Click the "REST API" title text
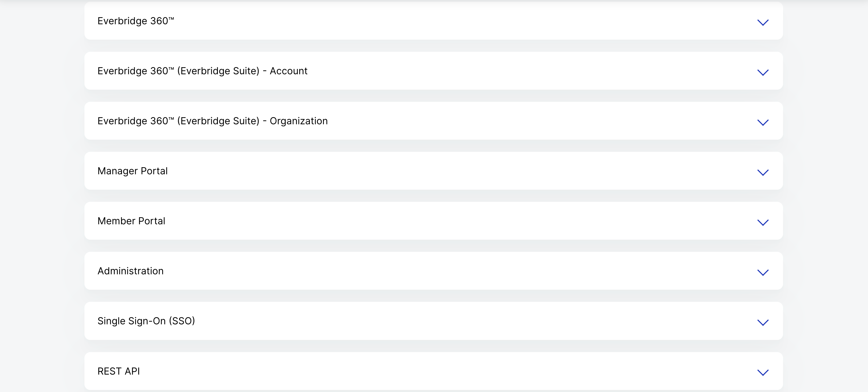The image size is (868, 392). (119, 371)
